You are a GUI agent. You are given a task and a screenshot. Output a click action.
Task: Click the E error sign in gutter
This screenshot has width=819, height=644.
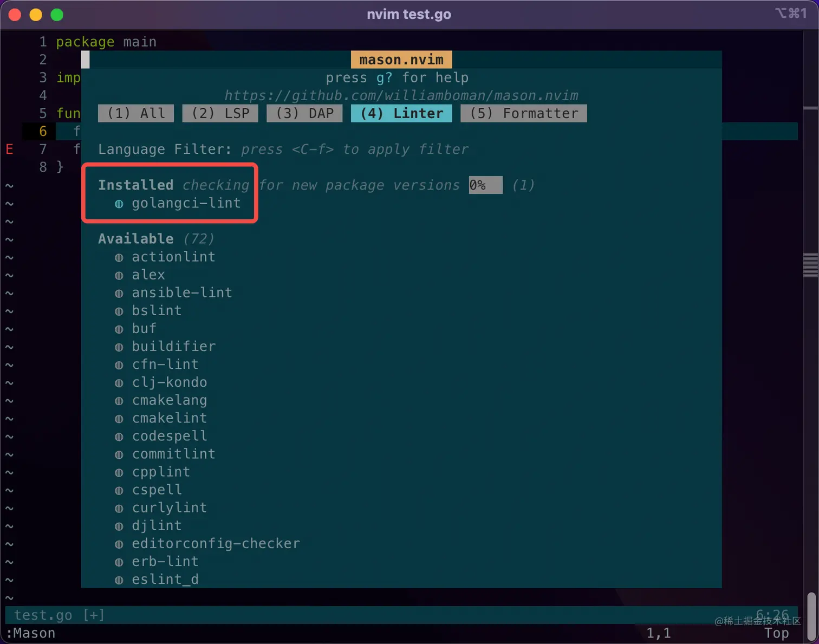click(x=9, y=149)
